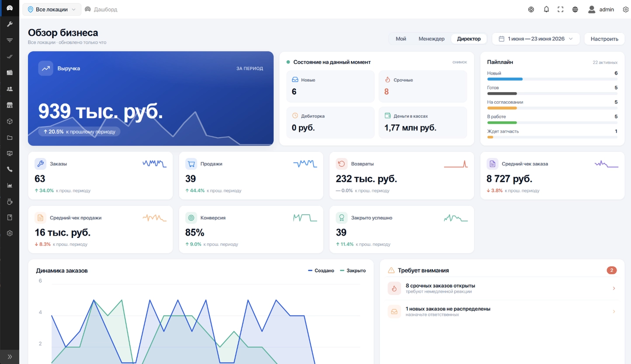Image resolution: width=631 pixels, height=364 pixels.
Task: Open the Все локации dropdown
Action: [52, 9]
